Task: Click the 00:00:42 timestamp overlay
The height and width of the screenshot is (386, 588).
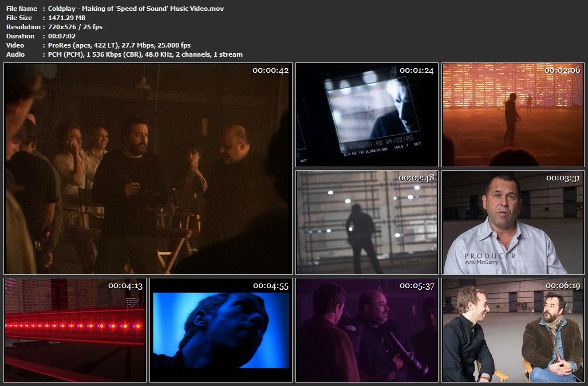Action: tap(270, 70)
